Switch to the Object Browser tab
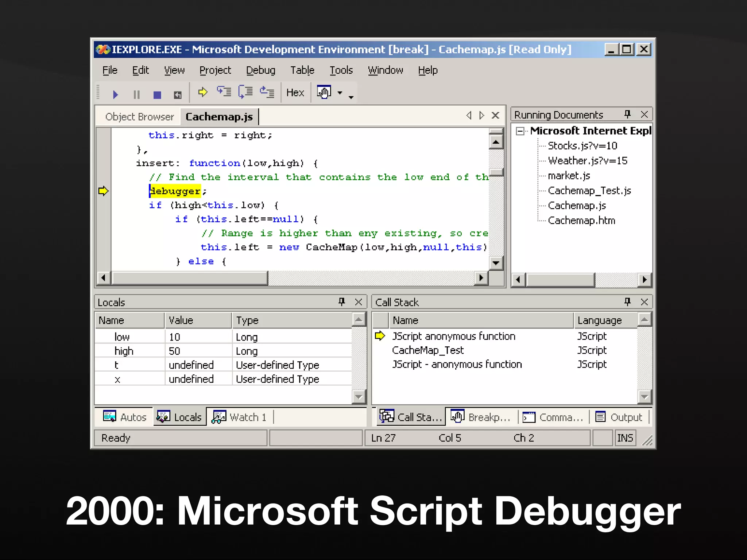The width and height of the screenshot is (747, 560). pyautogui.click(x=140, y=117)
